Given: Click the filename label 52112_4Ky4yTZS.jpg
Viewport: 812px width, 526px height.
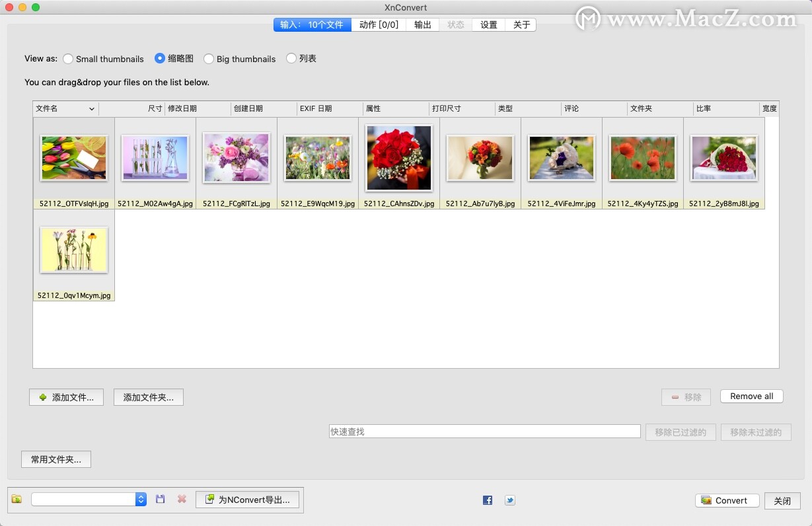Looking at the screenshot, I should coord(643,204).
